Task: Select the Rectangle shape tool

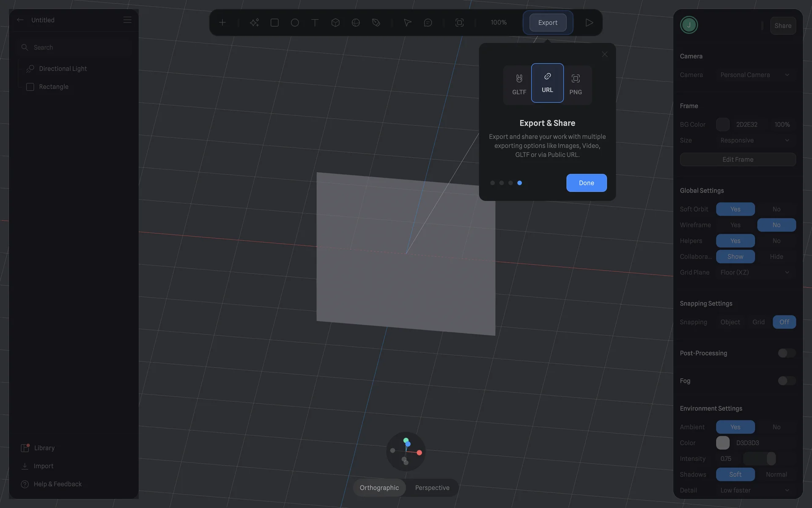Action: (274, 22)
